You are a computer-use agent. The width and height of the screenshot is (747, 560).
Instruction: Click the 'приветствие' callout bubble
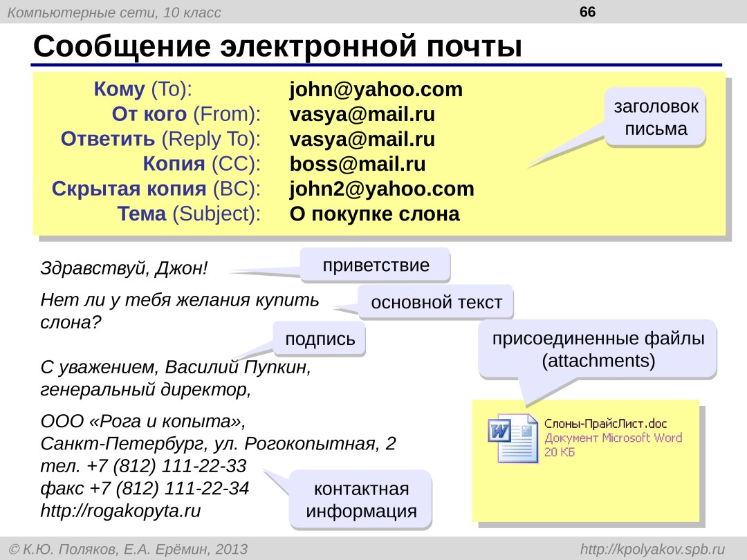coord(376,265)
